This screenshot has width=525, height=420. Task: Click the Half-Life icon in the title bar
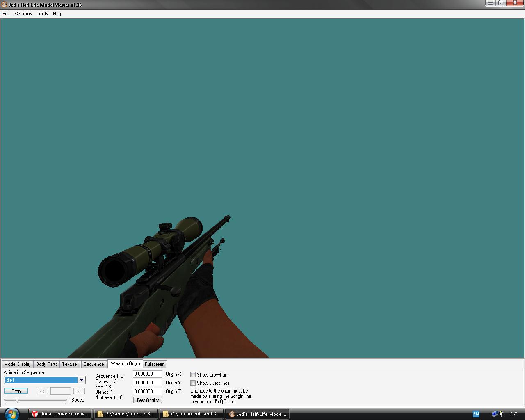(5, 5)
